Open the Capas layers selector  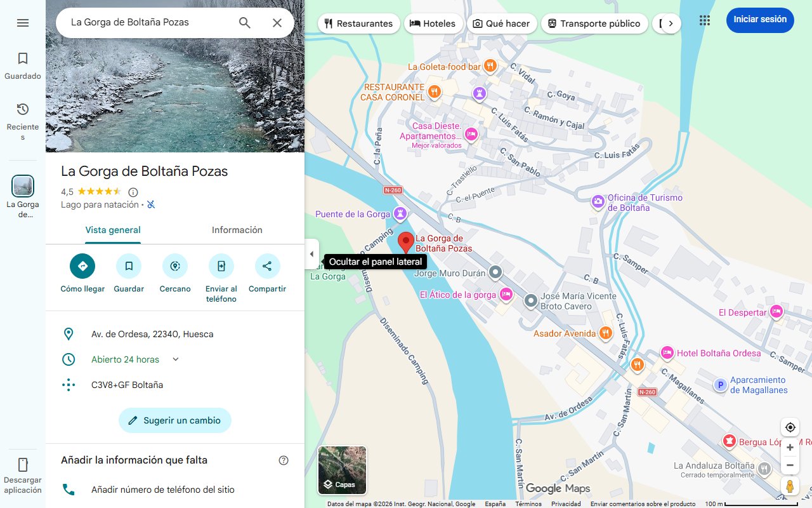pyautogui.click(x=342, y=471)
